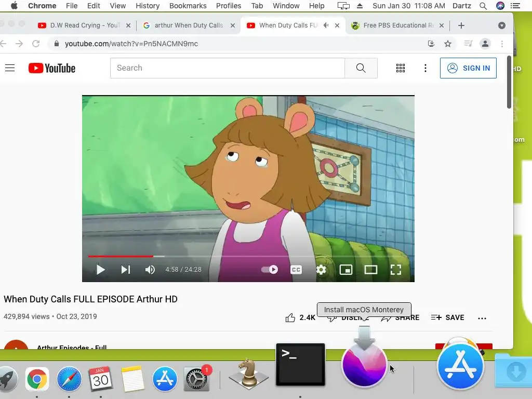Reload the current page

pyautogui.click(x=36, y=44)
